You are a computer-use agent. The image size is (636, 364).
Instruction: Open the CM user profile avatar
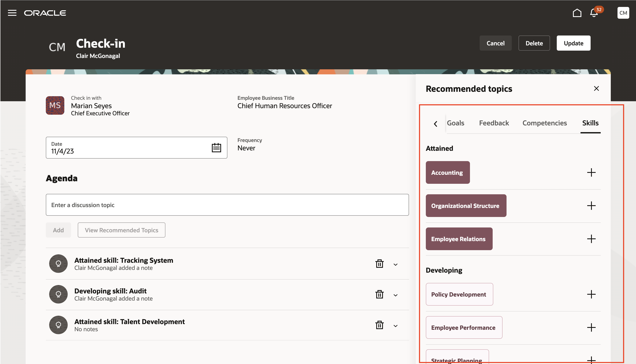coord(623,13)
